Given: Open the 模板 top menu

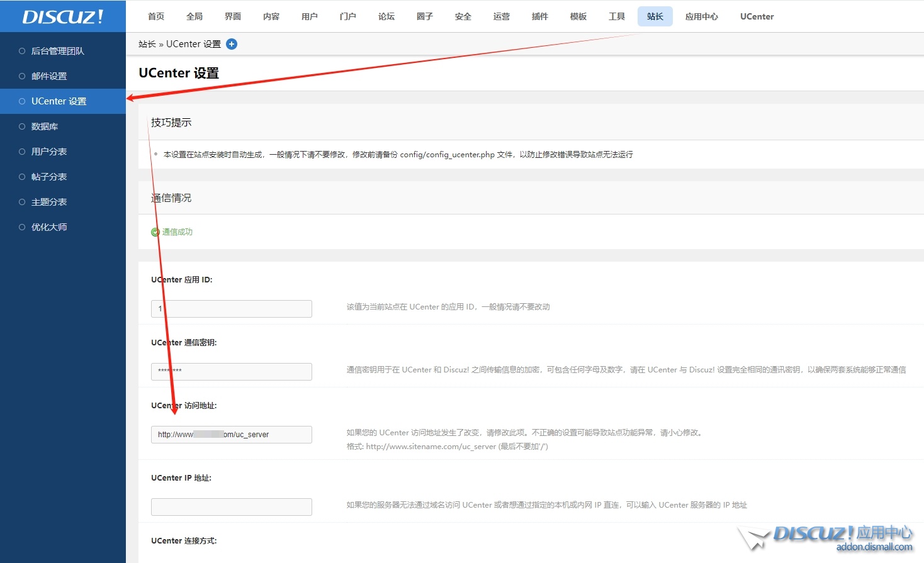Looking at the screenshot, I should click(x=578, y=16).
